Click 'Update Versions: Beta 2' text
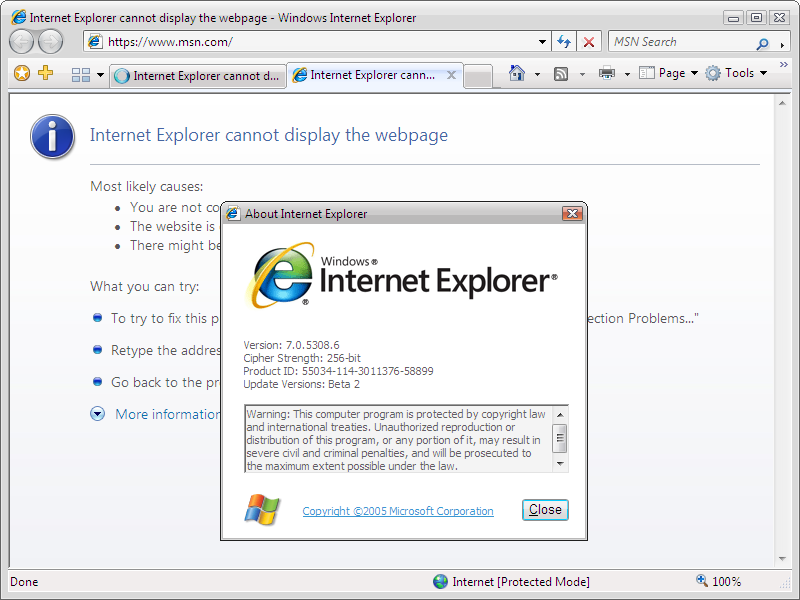This screenshot has height=600, width=800. coord(302,384)
